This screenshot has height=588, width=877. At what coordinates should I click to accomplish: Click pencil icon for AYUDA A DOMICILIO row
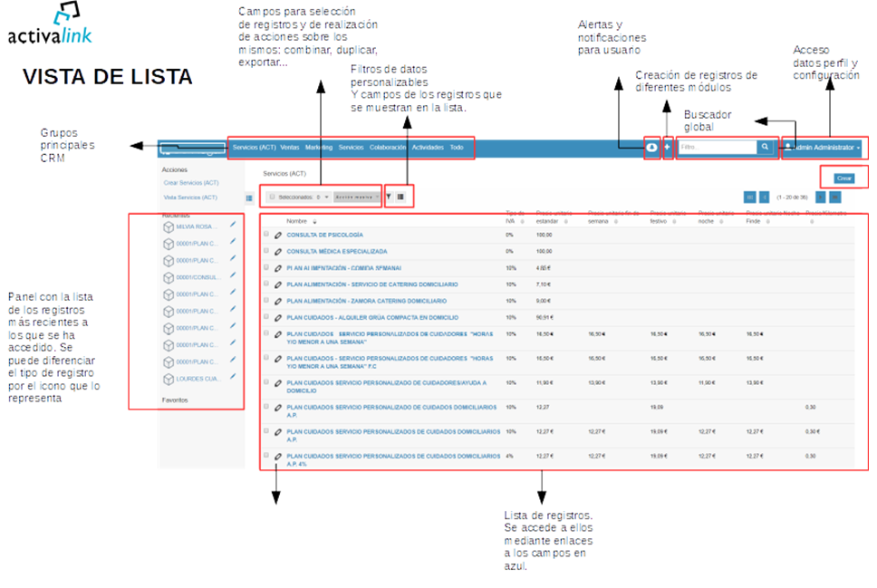[x=278, y=383]
